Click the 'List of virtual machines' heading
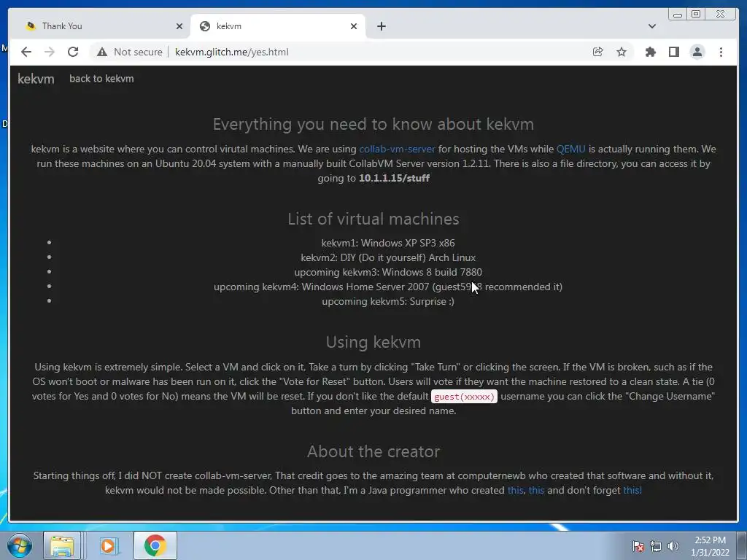This screenshot has height=560, width=747. tap(373, 219)
